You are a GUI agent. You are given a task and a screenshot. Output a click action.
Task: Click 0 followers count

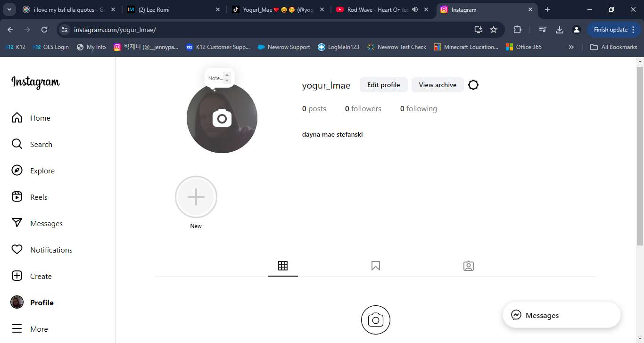point(363,108)
